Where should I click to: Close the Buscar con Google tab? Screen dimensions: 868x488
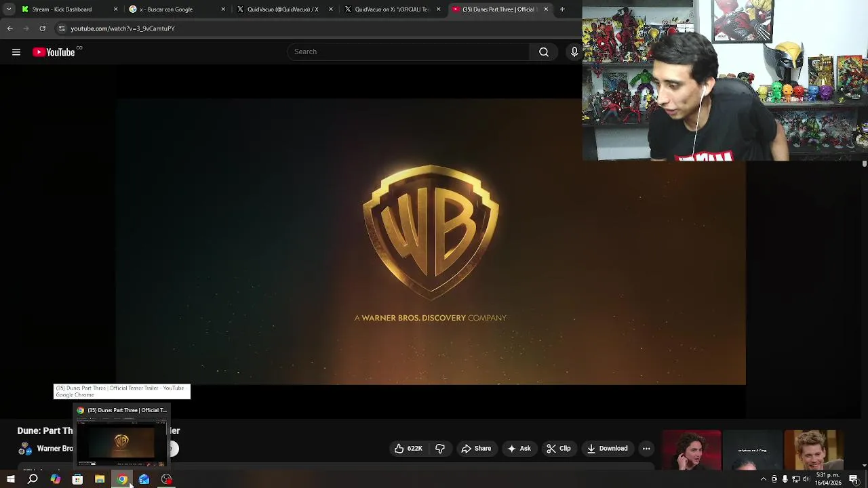(223, 9)
